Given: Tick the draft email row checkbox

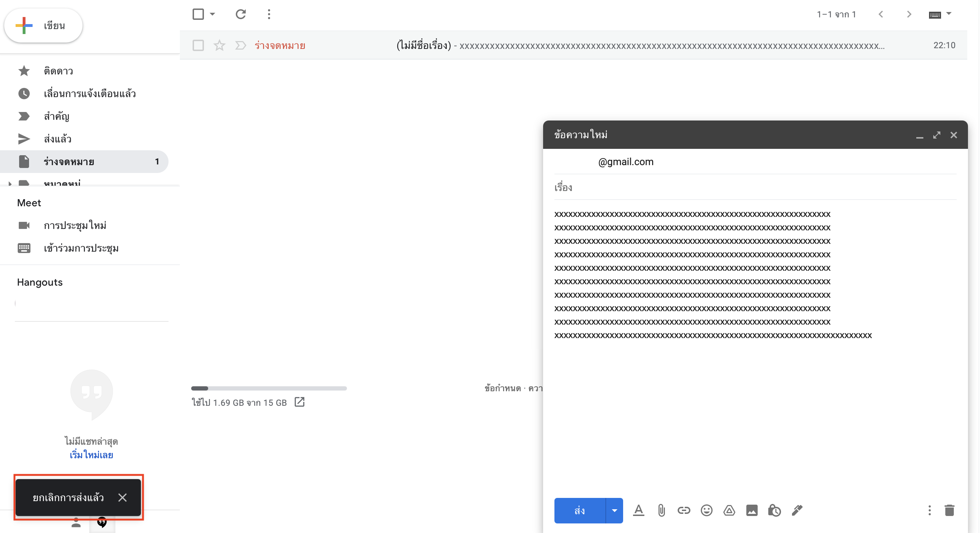Looking at the screenshot, I should [198, 45].
